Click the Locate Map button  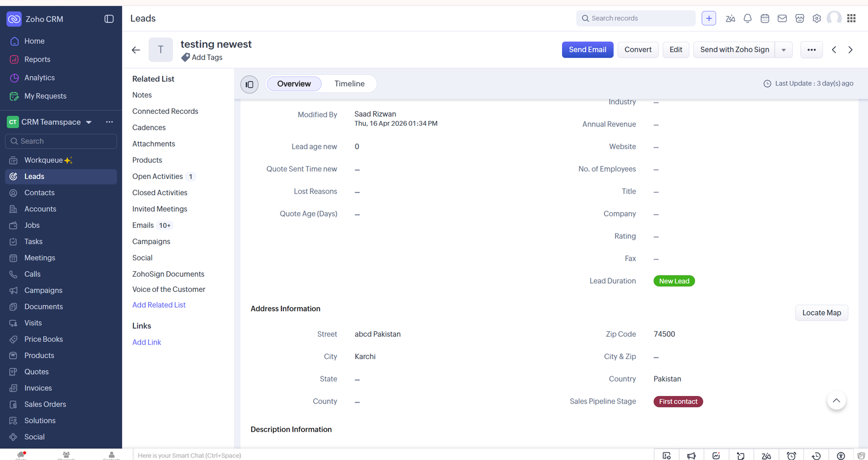click(821, 313)
